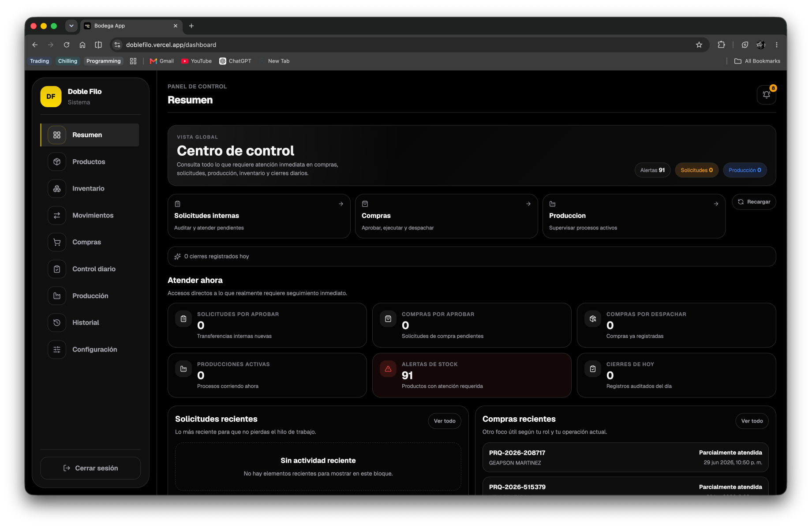Click Ver todo in Solicitudes recientes

coord(445,421)
